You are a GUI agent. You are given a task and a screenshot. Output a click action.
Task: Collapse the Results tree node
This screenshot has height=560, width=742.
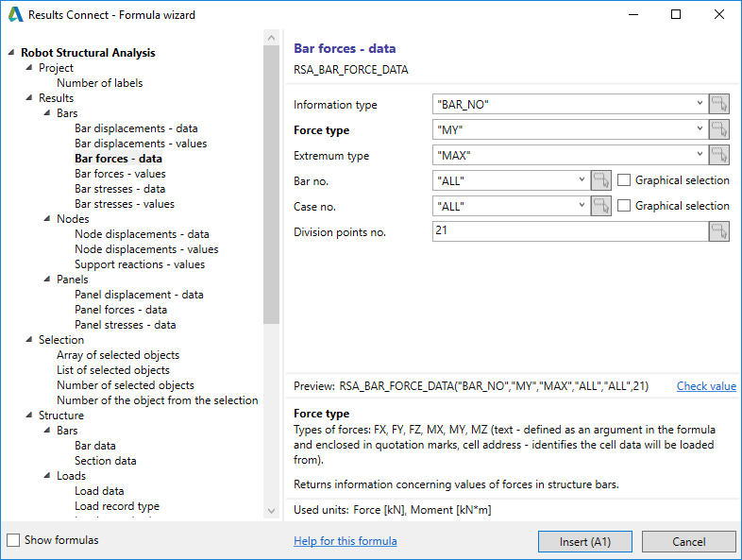click(x=29, y=98)
